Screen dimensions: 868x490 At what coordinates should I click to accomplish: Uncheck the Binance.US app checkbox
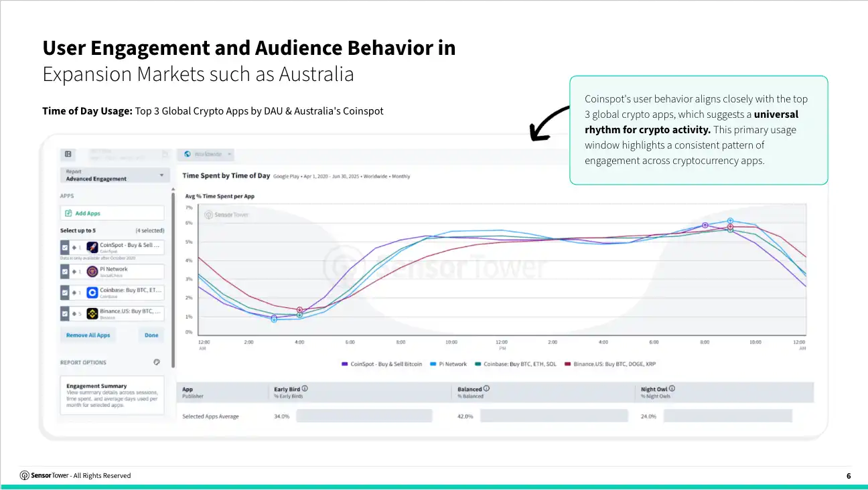(64, 313)
